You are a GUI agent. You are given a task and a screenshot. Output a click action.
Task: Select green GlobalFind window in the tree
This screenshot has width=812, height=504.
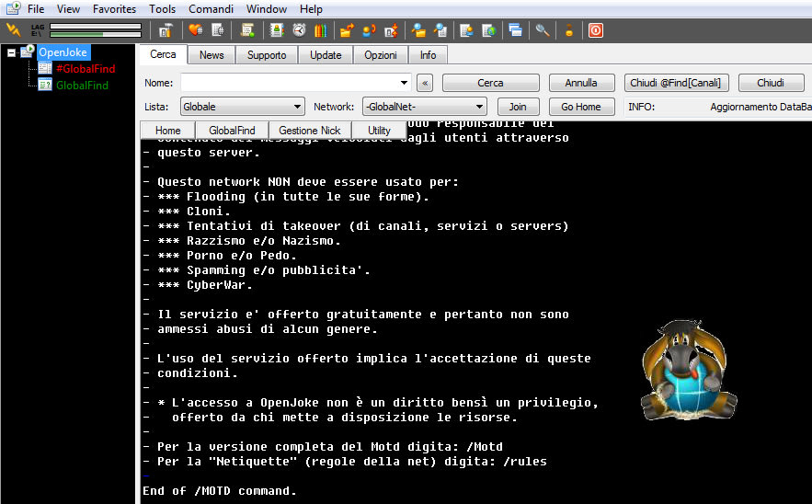(x=82, y=85)
